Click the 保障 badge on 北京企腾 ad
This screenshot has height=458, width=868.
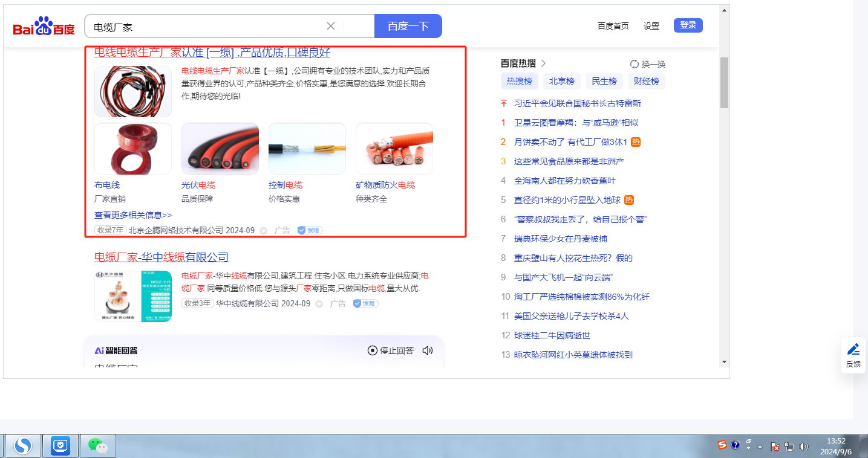tap(310, 230)
